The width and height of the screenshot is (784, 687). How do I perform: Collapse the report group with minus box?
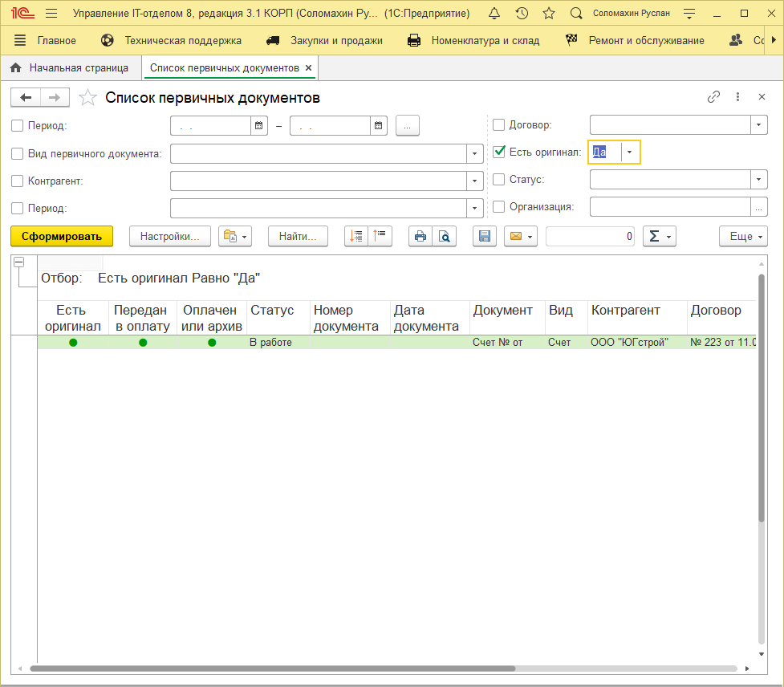(x=18, y=262)
